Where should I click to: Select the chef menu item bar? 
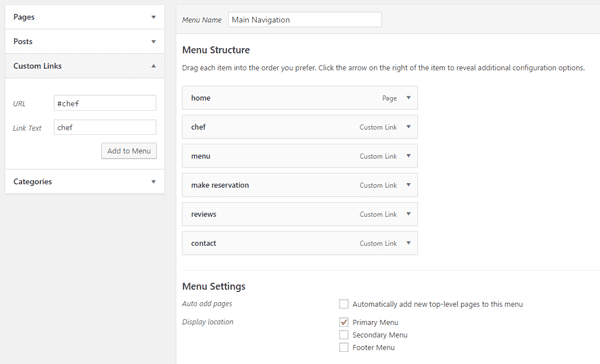tap(300, 127)
